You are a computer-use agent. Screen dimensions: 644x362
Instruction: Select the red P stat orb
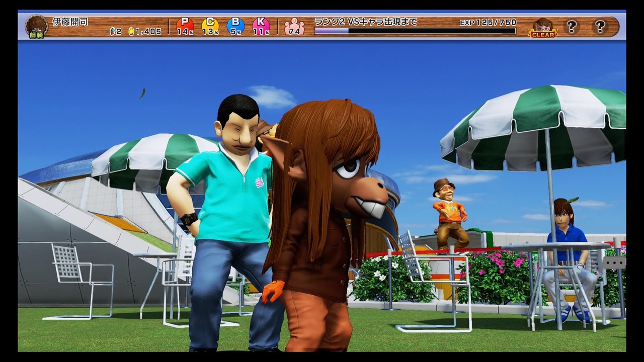[185, 26]
